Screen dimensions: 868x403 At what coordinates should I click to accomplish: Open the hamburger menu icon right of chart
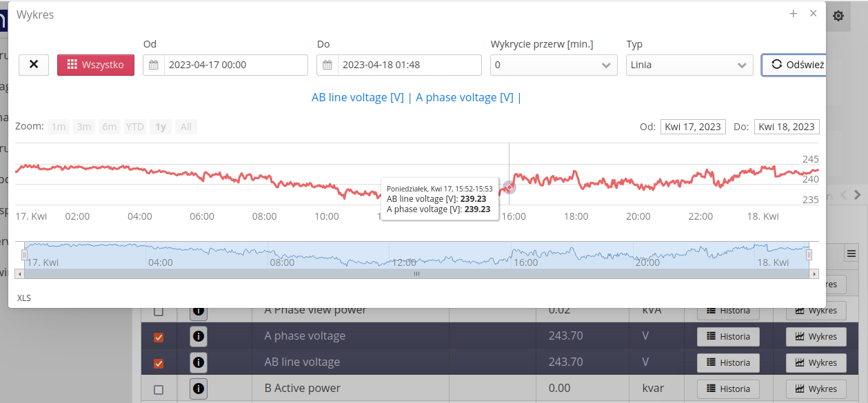(x=851, y=254)
